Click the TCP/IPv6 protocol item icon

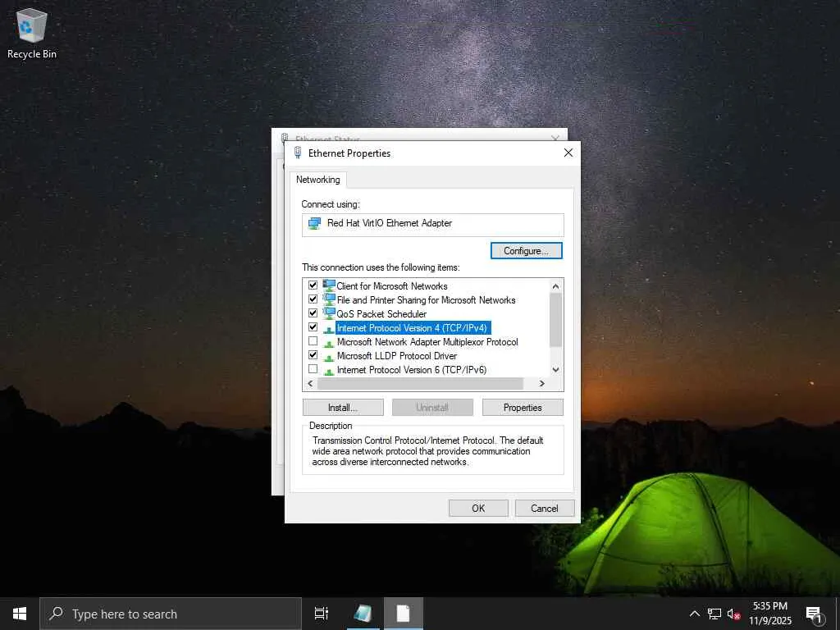point(329,370)
